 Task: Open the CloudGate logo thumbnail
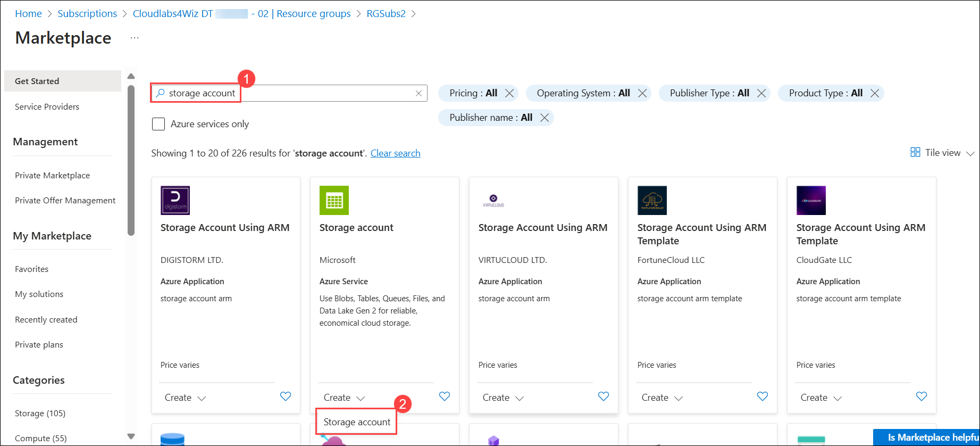click(811, 200)
